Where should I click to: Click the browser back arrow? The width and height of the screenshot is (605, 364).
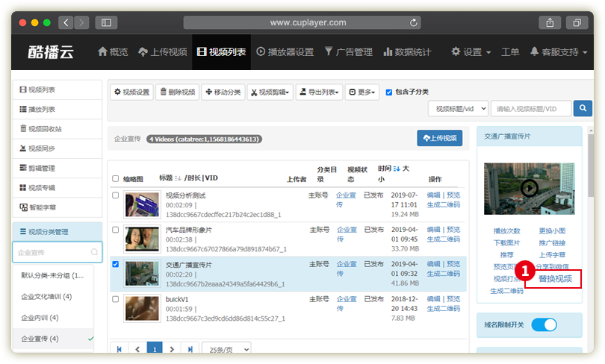(x=66, y=23)
